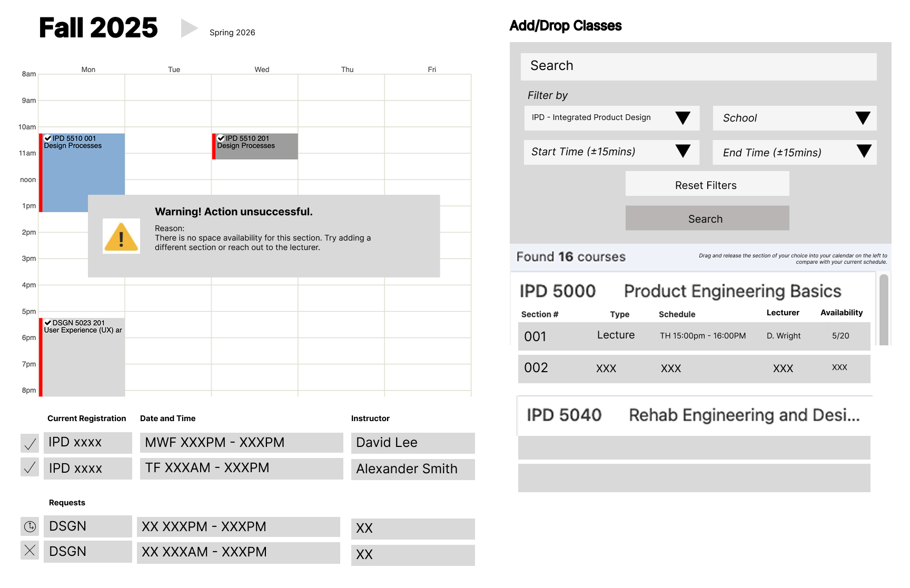
Task: Click checkmark on IPD 5510 001 calendar block
Action: [48, 138]
